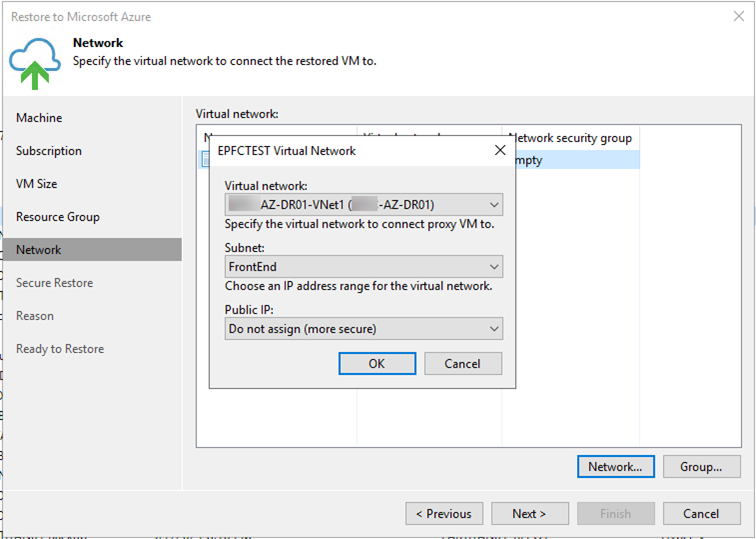Select the Subscription wizard step

49,151
